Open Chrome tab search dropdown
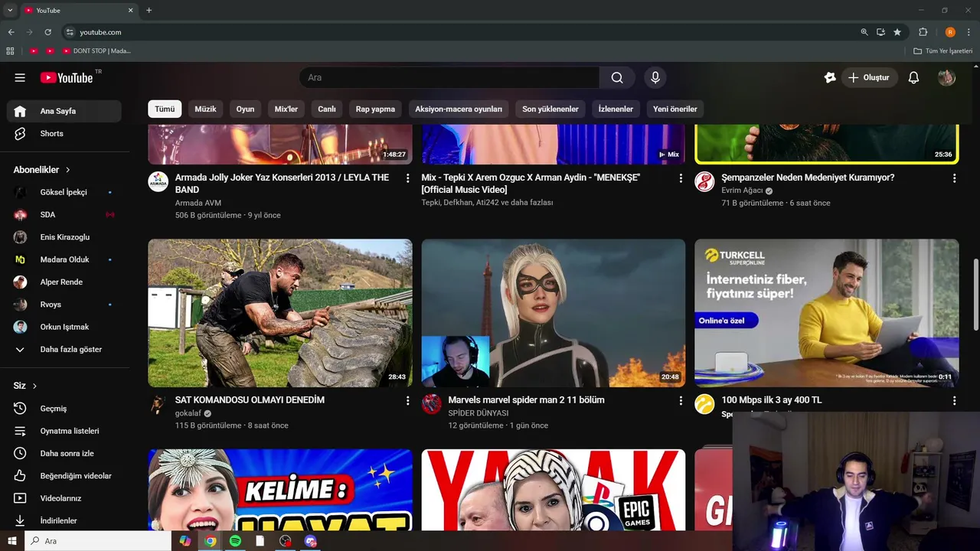 coord(10,10)
